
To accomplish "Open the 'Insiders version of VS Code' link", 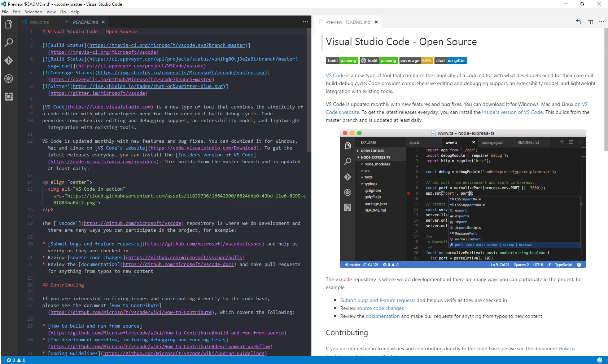I will click(512, 112).
